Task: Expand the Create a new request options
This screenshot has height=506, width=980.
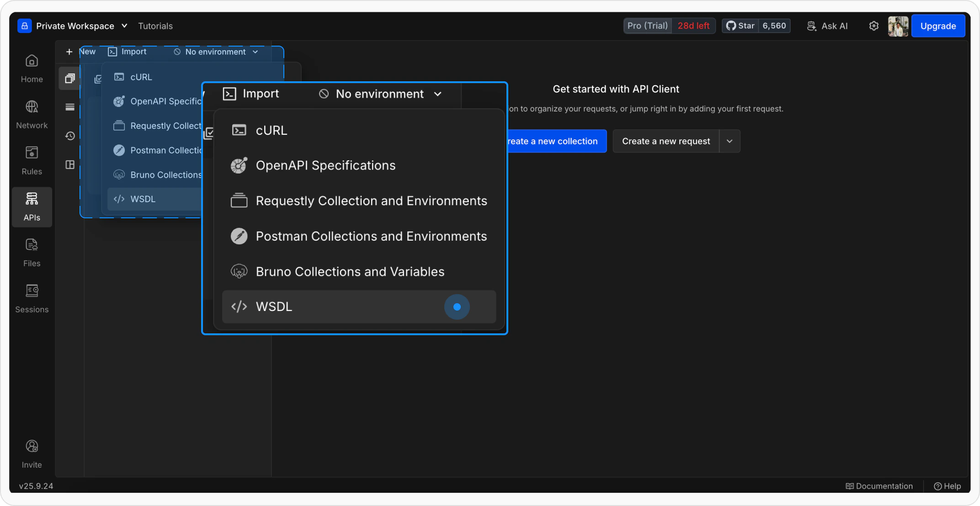Action: click(730, 141)
